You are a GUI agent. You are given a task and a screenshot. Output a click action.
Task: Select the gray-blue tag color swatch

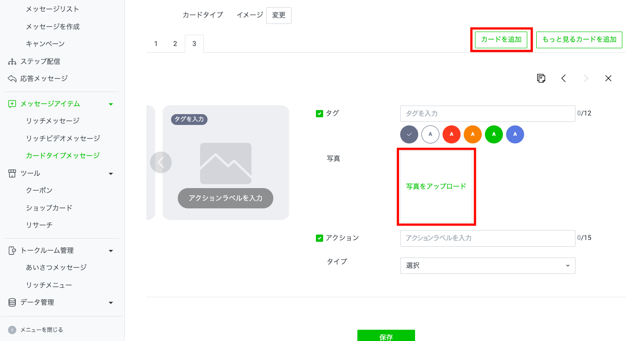coord(409,134)
